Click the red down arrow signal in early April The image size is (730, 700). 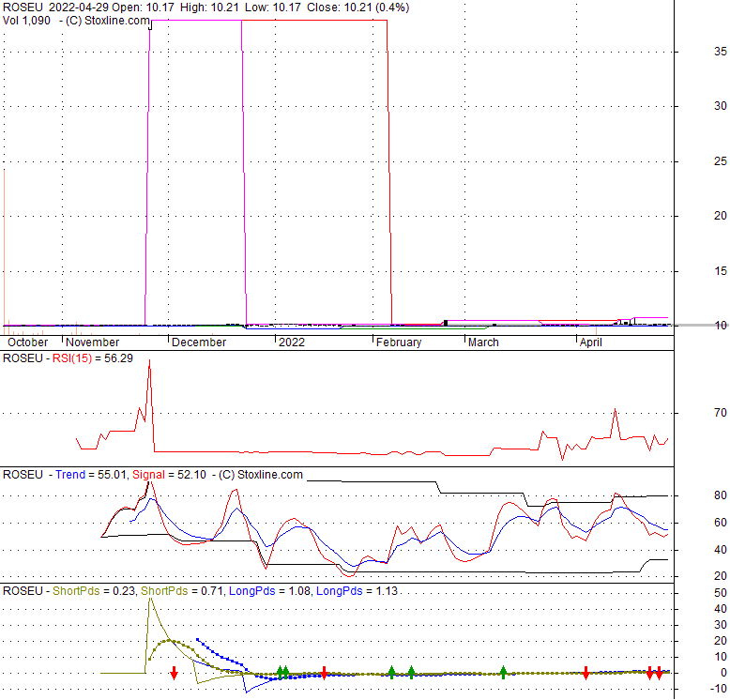(586, 673)
